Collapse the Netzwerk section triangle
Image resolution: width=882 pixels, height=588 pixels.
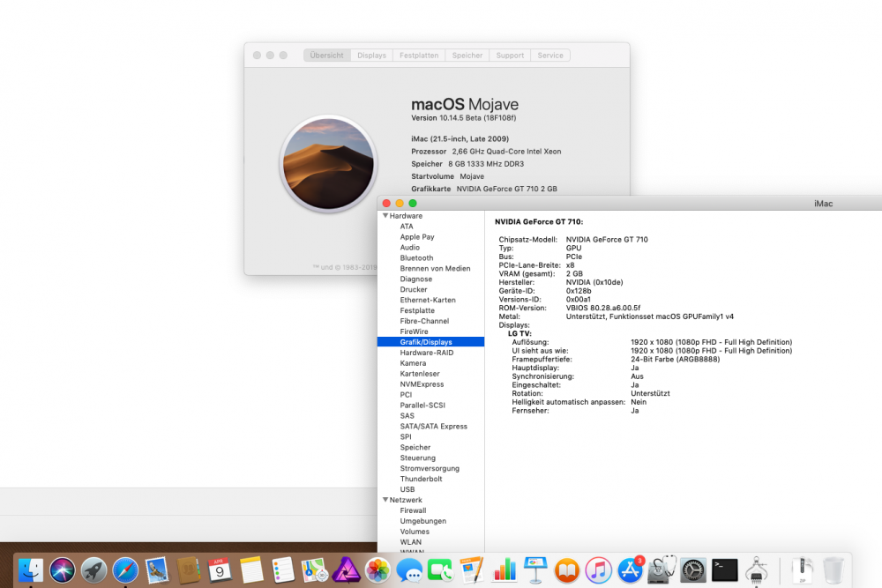385,499
